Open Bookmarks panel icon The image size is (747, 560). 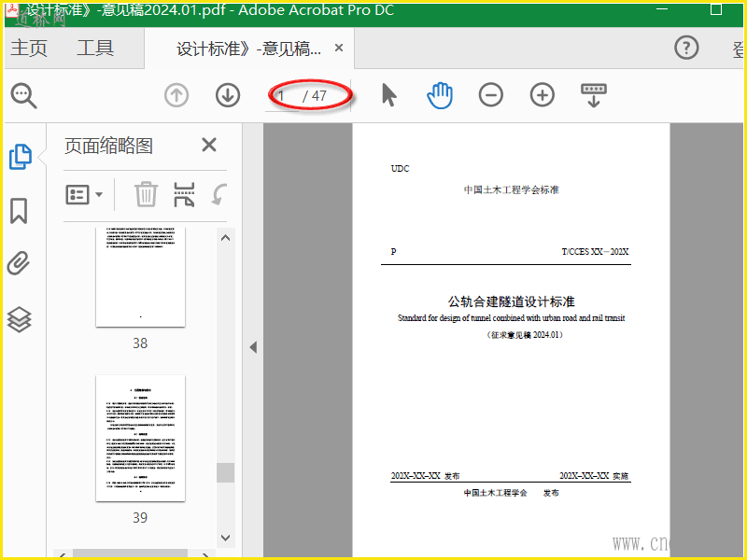(x=19, y=211)
